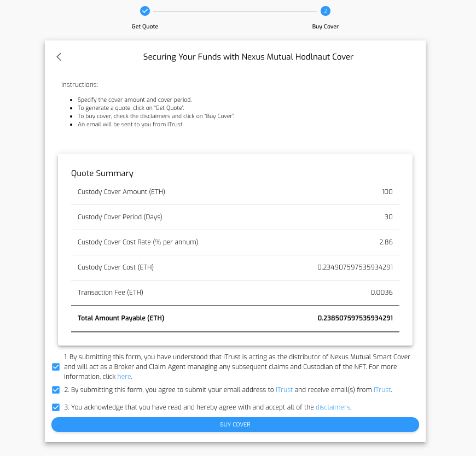Click the 'To generate a quote' instruction line
476x456 pixels.
[x=131, y=108]
